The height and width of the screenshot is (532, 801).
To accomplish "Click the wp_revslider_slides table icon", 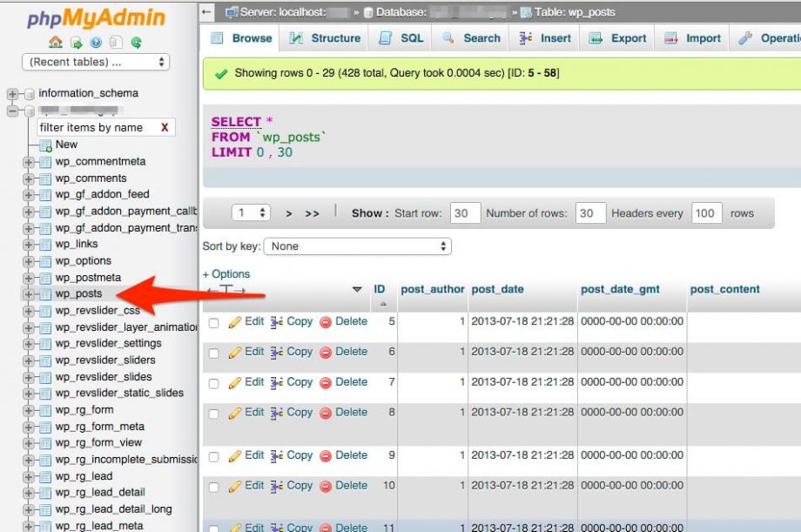I will 45,377.
